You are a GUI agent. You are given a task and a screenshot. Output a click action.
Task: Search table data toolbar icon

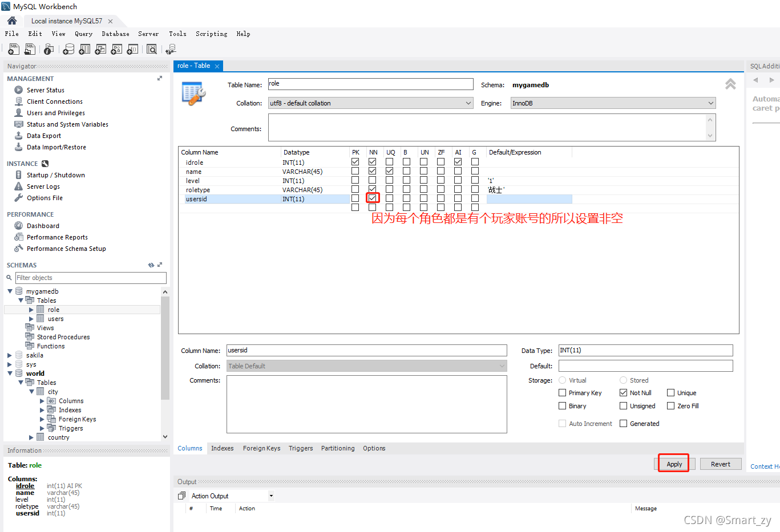(152, 50)
